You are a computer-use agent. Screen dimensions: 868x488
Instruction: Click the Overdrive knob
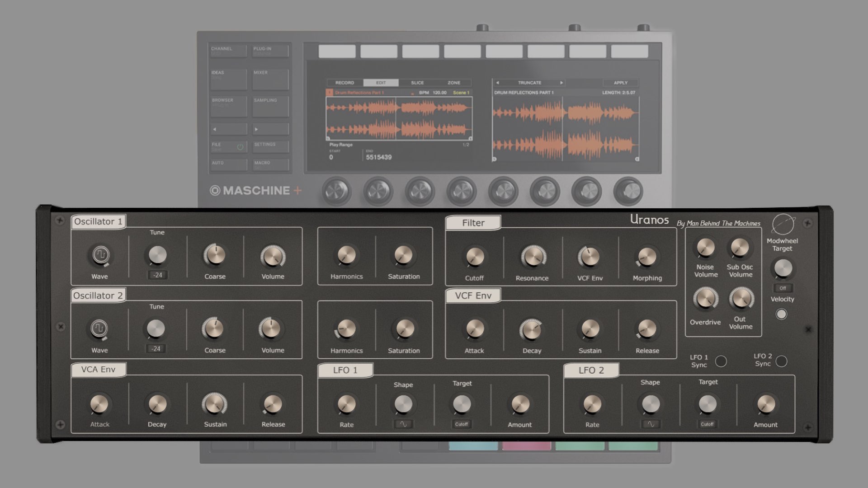(705, 299)
